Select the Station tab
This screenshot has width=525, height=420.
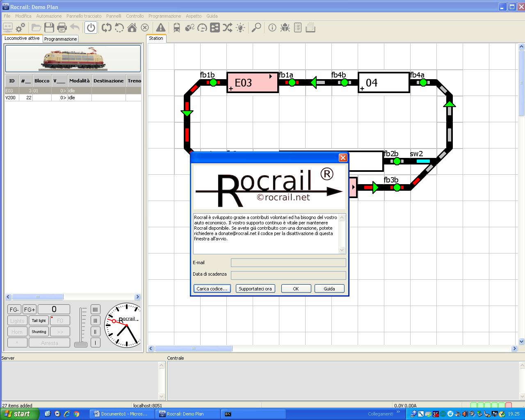(x=156, y=38)
